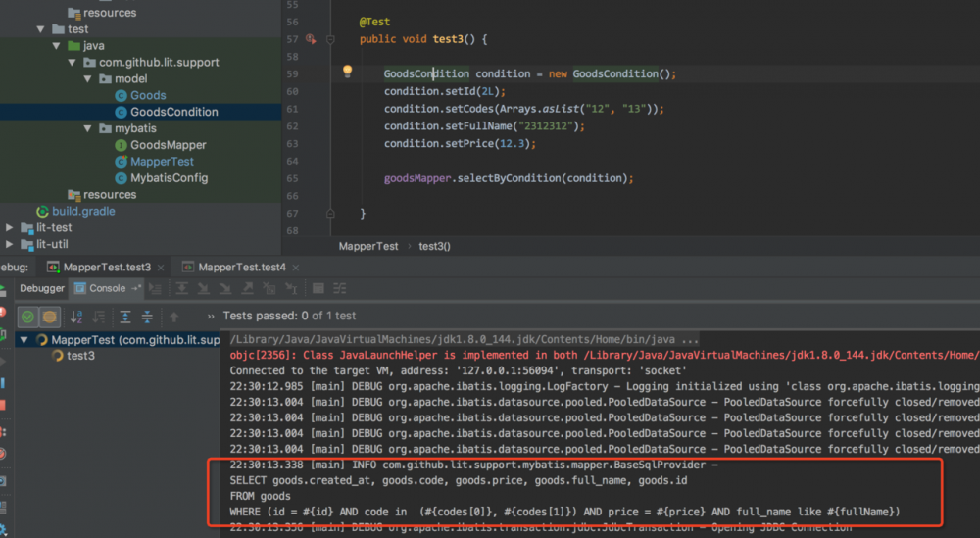Click Collapse All icon in test results toolbar
Screen dimensions: 980x538
tap(148, 317)
